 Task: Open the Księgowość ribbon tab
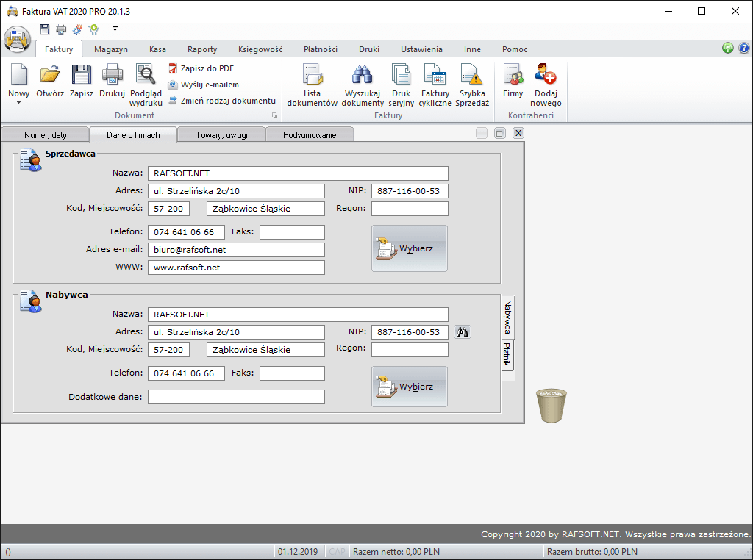(x=260, y=49)
